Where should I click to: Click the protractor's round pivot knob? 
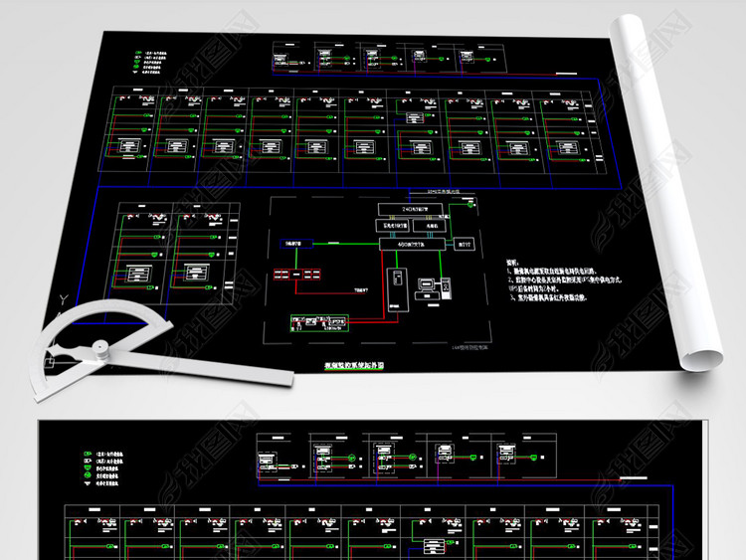tap(100, 347)
